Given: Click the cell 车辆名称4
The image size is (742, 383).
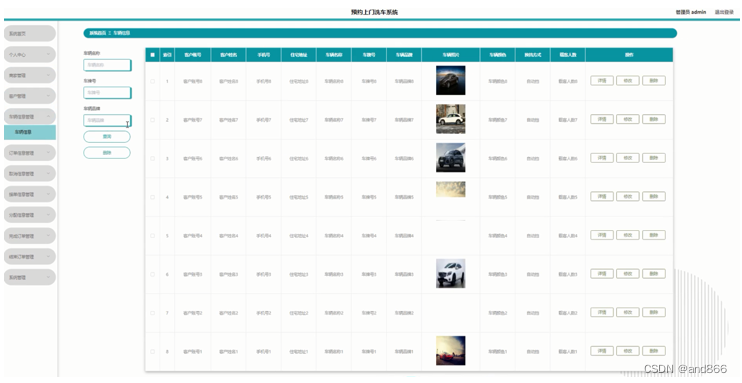Looking at the screenshot, I should pyautogui.click(x=334, y=236).
